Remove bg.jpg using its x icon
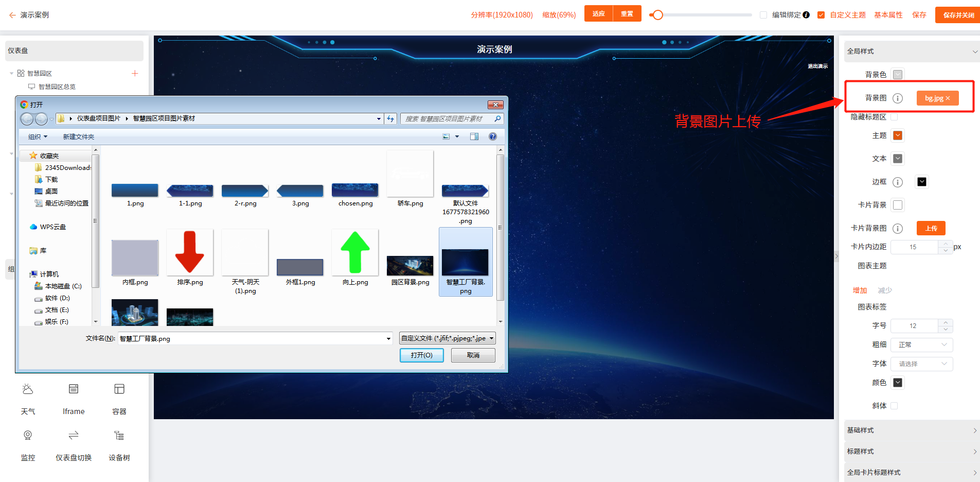This screenshot has height=482, width=980. point(948,98)
